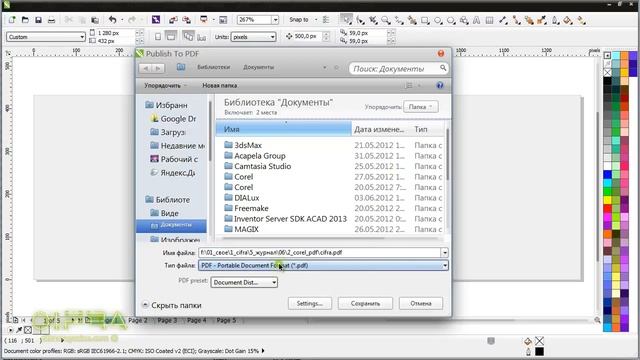The image size is (640, 360).
Task: Switch to Page 2 tab
Action: [138, 320]
